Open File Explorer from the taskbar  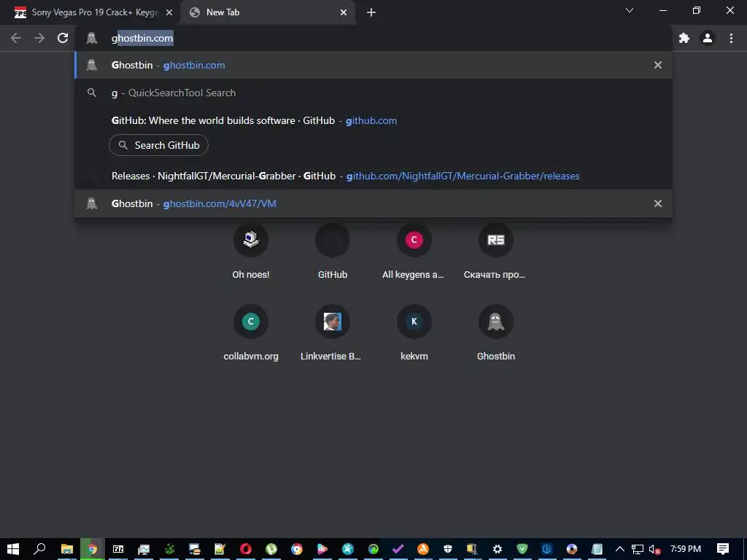(66, 549)
